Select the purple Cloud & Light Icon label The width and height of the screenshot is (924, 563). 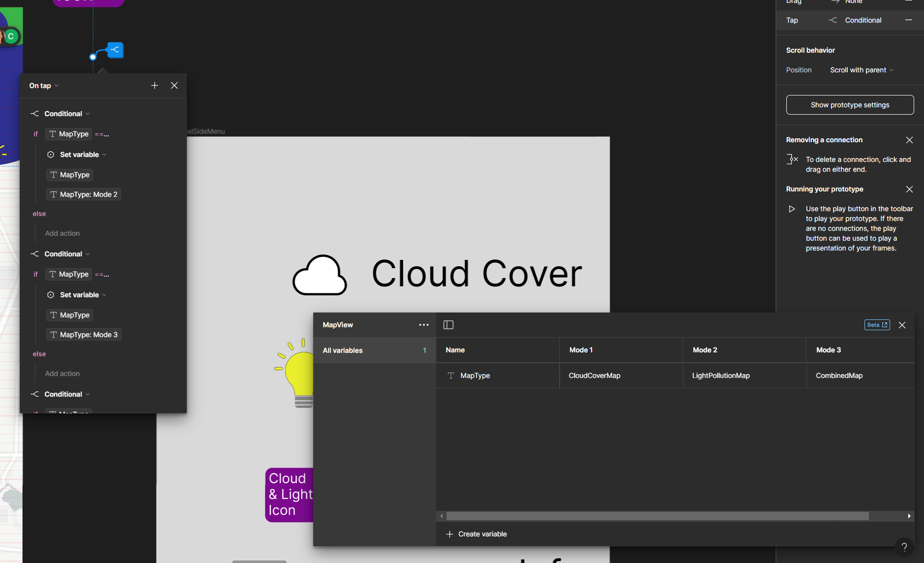pyautogui.click(x=290, y=495)
